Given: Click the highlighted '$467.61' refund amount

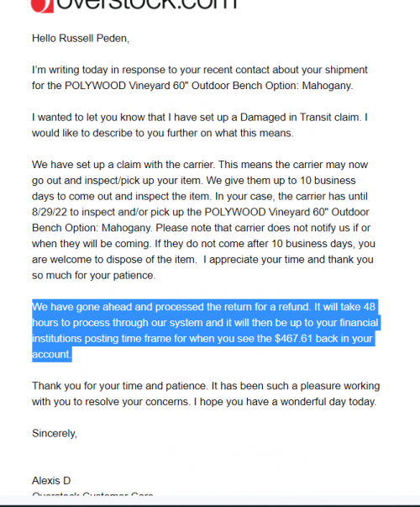Looking at the screenshot, I should tap(293, 339).
